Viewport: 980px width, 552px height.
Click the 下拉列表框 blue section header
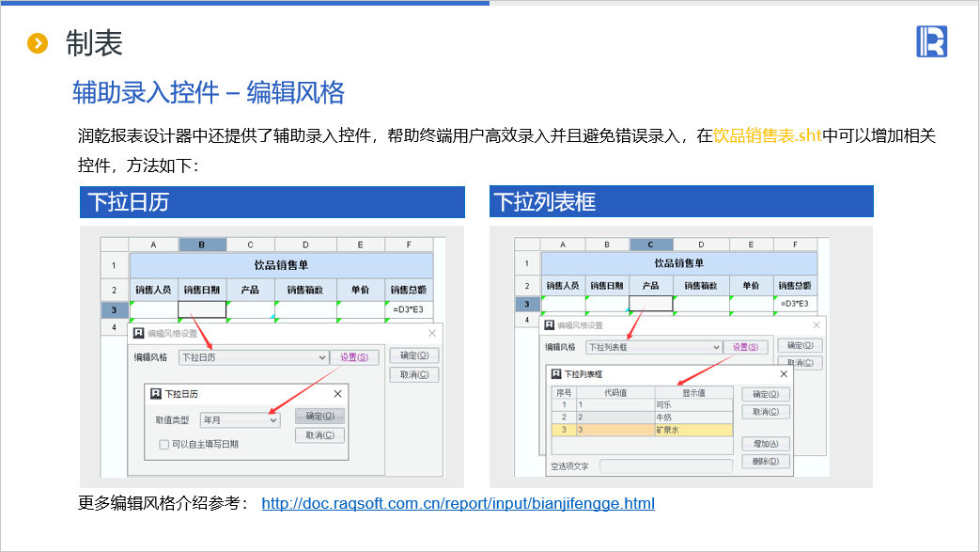[681, 201]
